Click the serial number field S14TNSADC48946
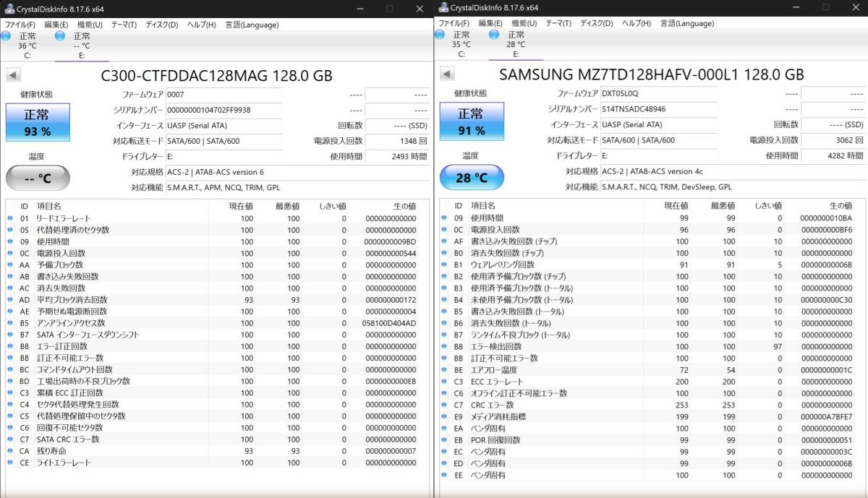Image resolution: width=868 pixels, height=498 pixels. tap(658, 109)
